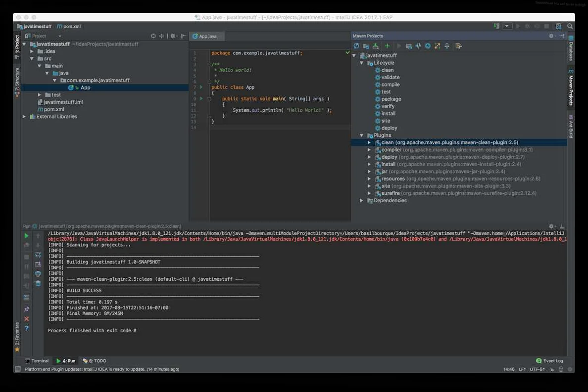This screenshot has width=588, height=392.
Task: Open the Event Log
Action: tap(549, 360)
